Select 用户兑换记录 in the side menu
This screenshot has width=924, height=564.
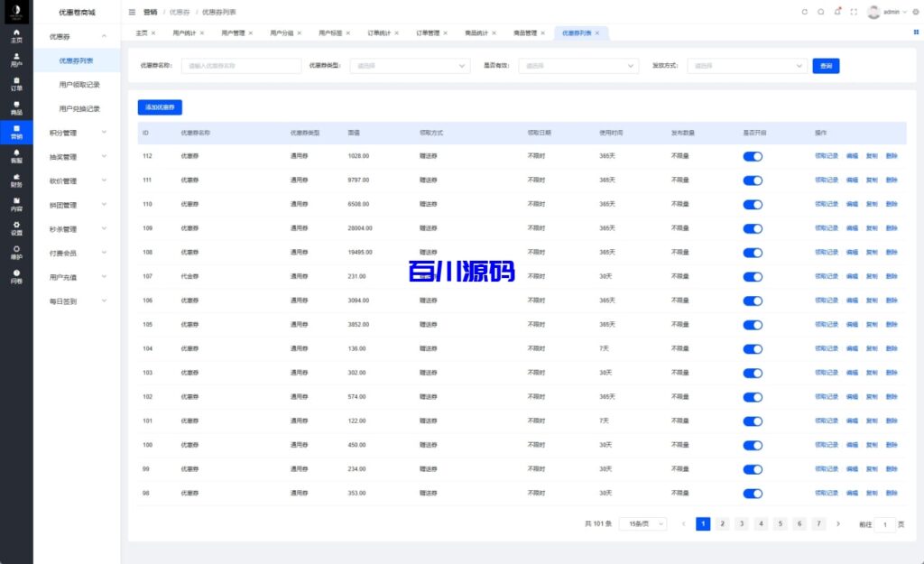pyautogui.click(x=79, y=109)
